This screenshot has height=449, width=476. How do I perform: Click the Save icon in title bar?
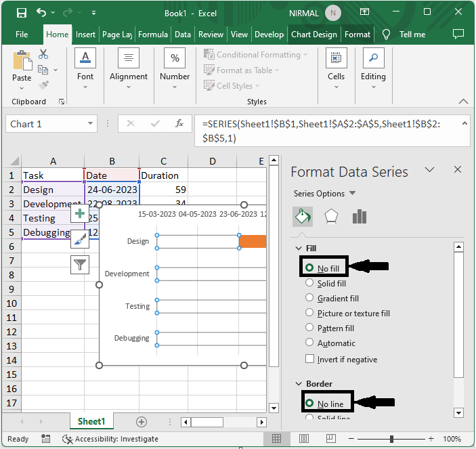(x=22, y=13)
